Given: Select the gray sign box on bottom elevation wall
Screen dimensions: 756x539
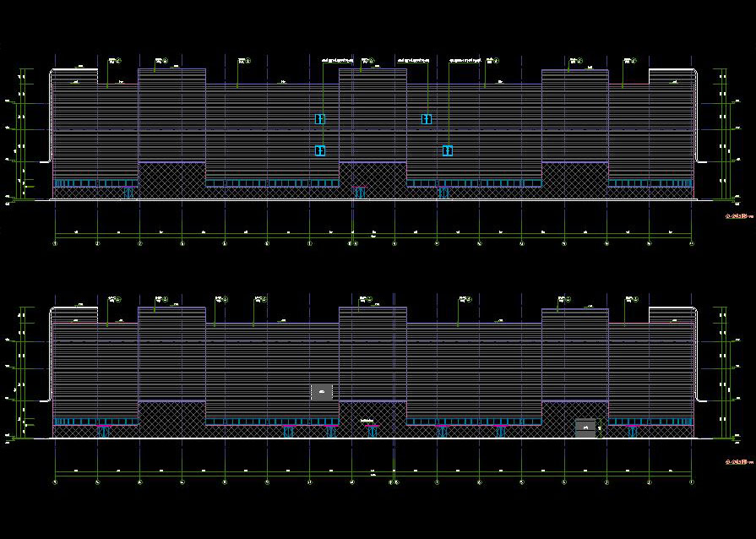Looking at the screenshot, I should pyautogui.click(x=322, y=391).
